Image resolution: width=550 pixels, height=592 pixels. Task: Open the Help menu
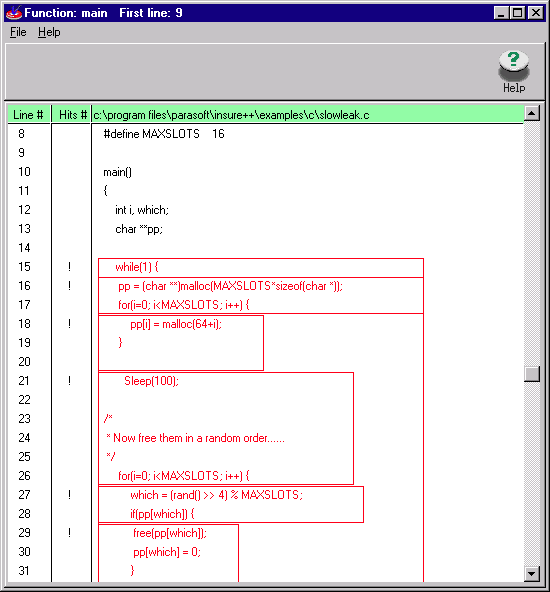[49, 32]
